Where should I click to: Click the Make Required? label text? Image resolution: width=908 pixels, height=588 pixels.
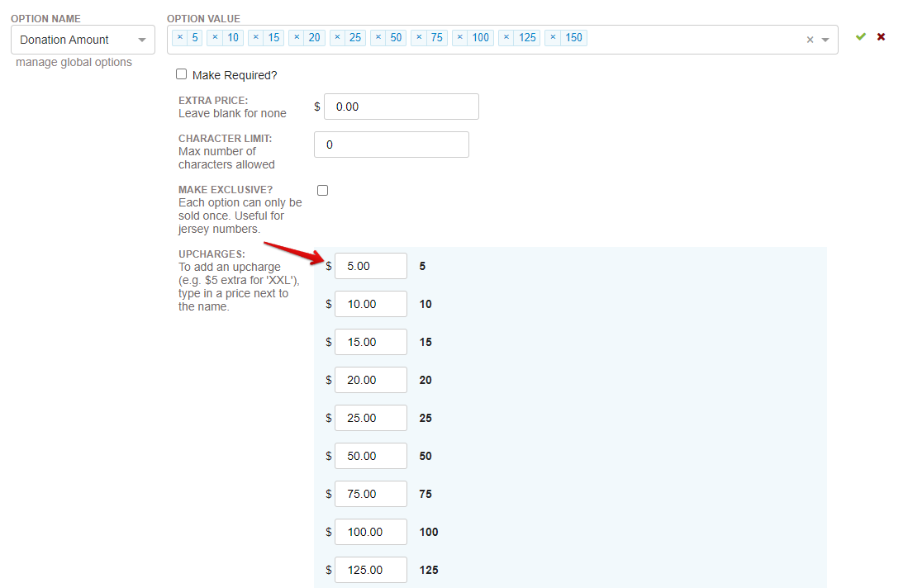(235, 75)
